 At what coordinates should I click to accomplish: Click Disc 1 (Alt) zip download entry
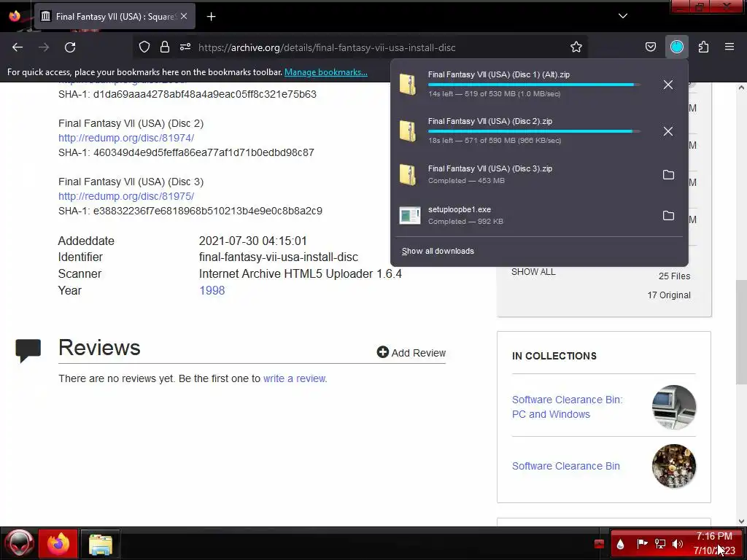(523, 85)
